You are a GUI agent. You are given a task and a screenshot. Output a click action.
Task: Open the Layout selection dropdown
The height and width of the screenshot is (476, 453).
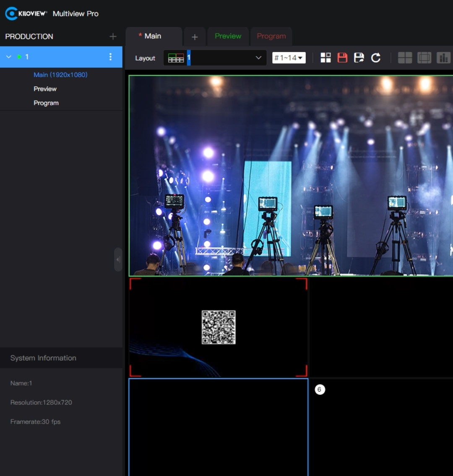tap(215, 58)
